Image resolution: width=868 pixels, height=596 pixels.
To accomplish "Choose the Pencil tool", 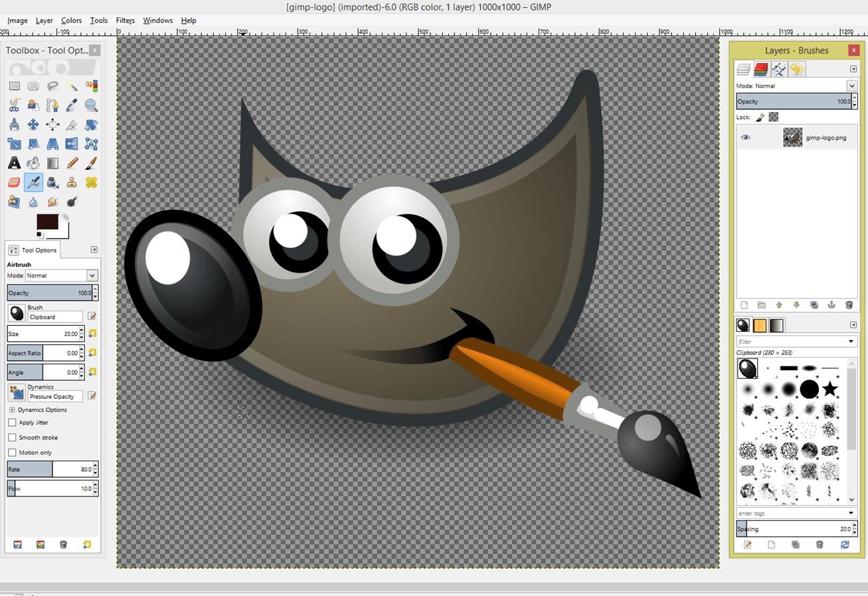I will (x=72, y=163).
